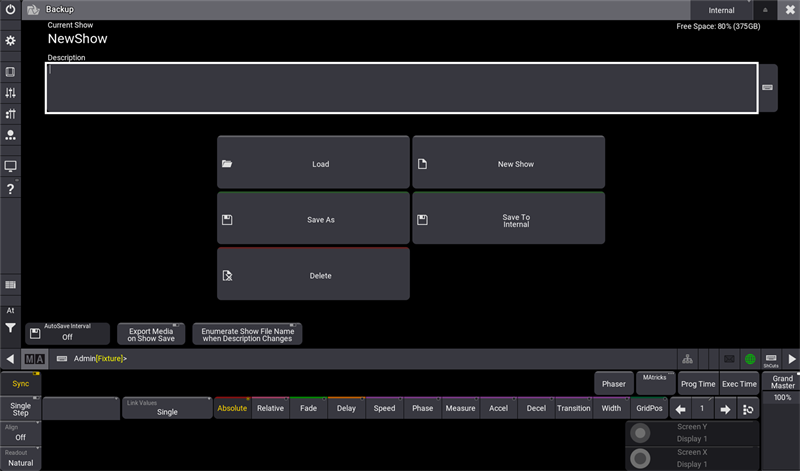The image size is (800, 471).
Task: Open the monitor display icon in sidebar
Action: 10,166
